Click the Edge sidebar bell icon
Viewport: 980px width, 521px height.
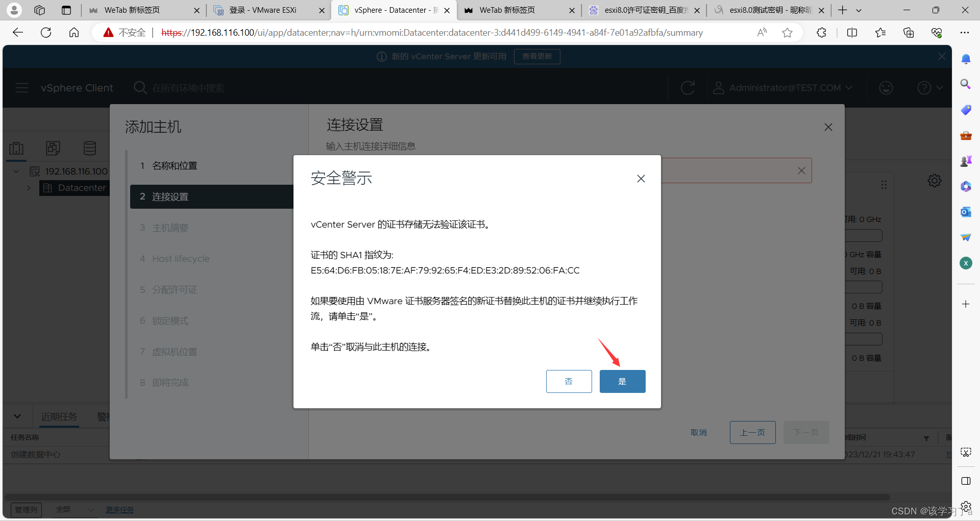tap(966, 59)
